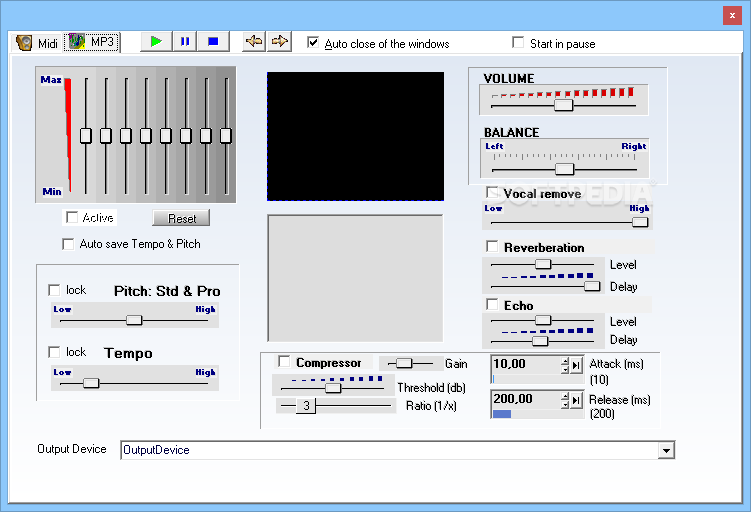Decrease Attack value with down spinner

[x=565, y=369]
